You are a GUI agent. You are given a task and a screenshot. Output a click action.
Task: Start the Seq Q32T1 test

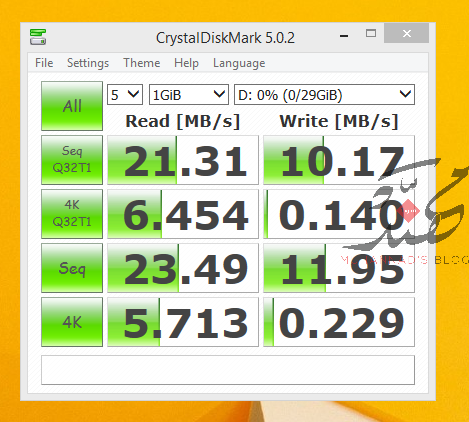[72, 160]
